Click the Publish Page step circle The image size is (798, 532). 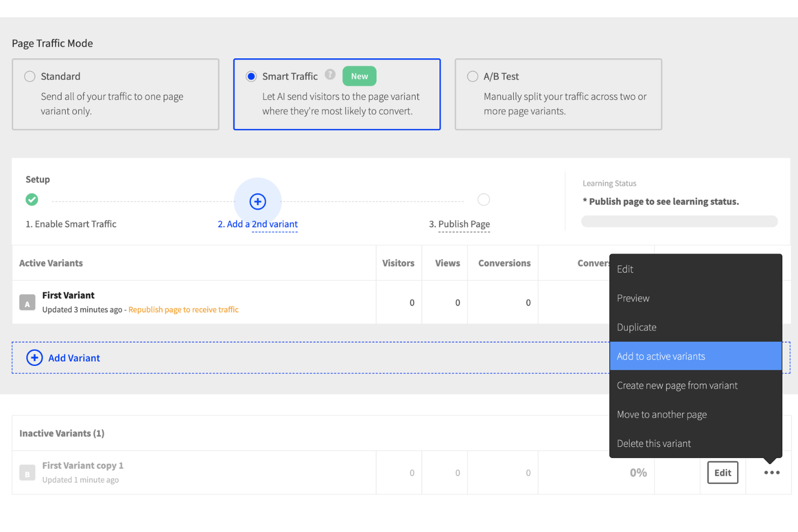coord(484,199)
